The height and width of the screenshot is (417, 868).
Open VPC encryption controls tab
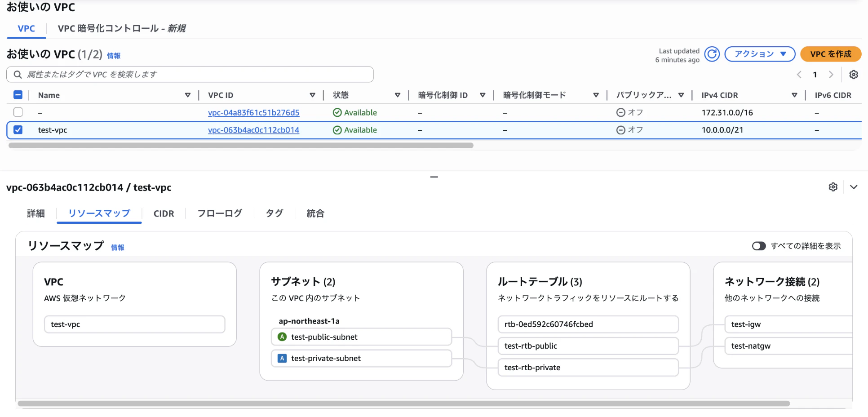click(x=122, y=28)
